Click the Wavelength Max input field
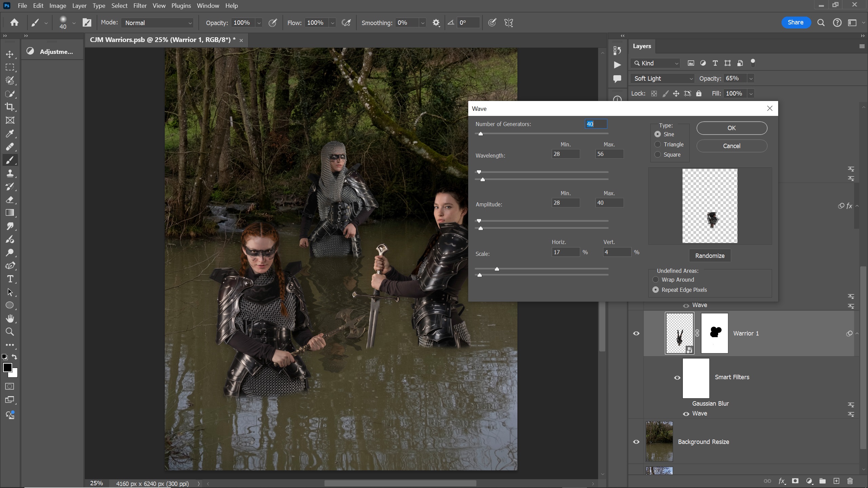 [609, 154]
